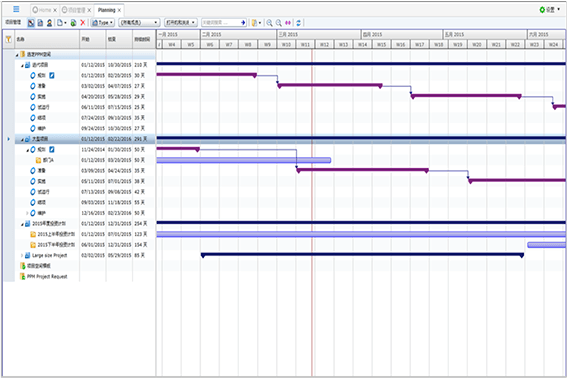Click the row indicator arrow beside selected project
The height and width of the screenshot is (380, 568).
(9, 139)
